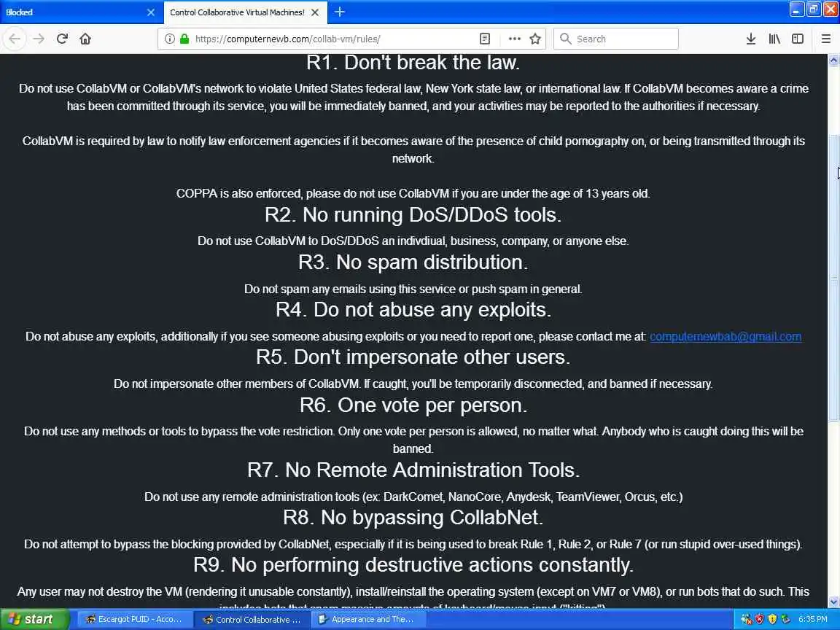Click the first system tray icon
840x630 pixels.
point(746,619)
